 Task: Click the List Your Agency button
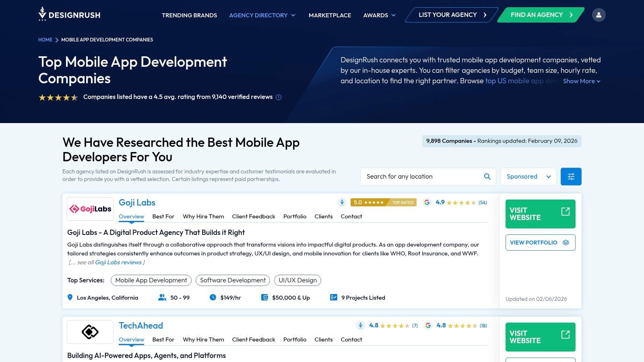pos(452,15)
